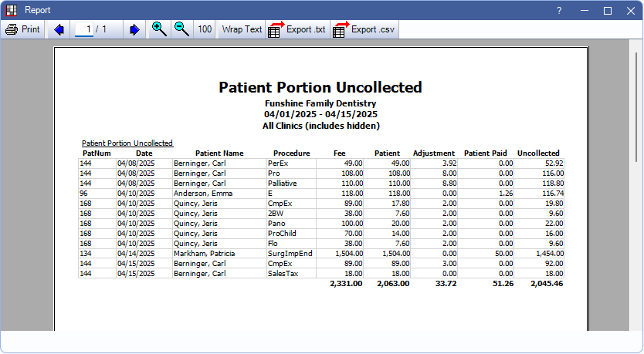
Task: Export report as .txt file
Action: (297, 29)
